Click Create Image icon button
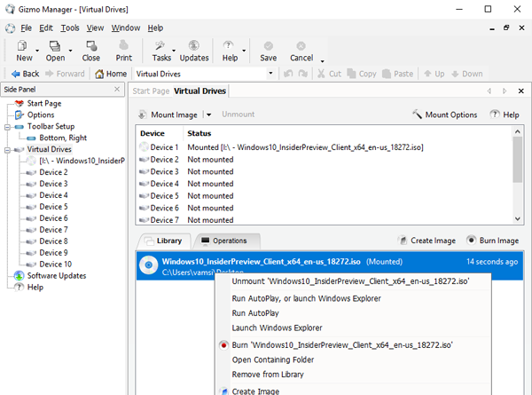The width and height of the screenshot is (532, 395). coord(426,241)
